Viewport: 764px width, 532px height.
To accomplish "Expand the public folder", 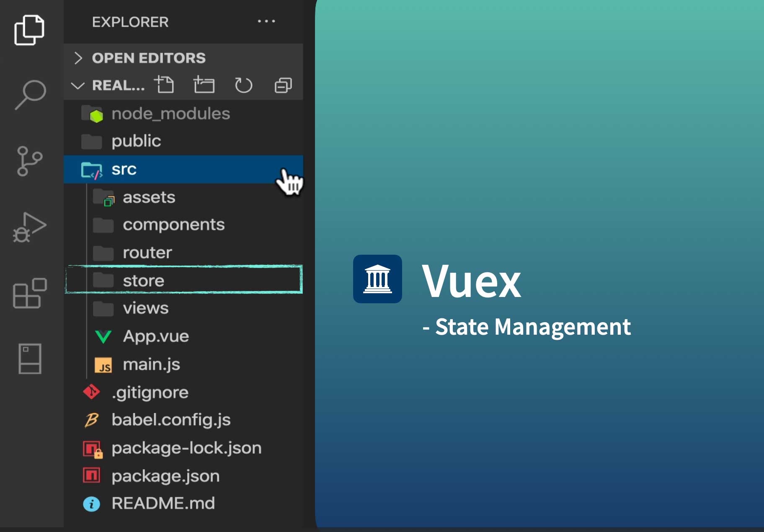I will pyautogui.click(x=183, y=141).
